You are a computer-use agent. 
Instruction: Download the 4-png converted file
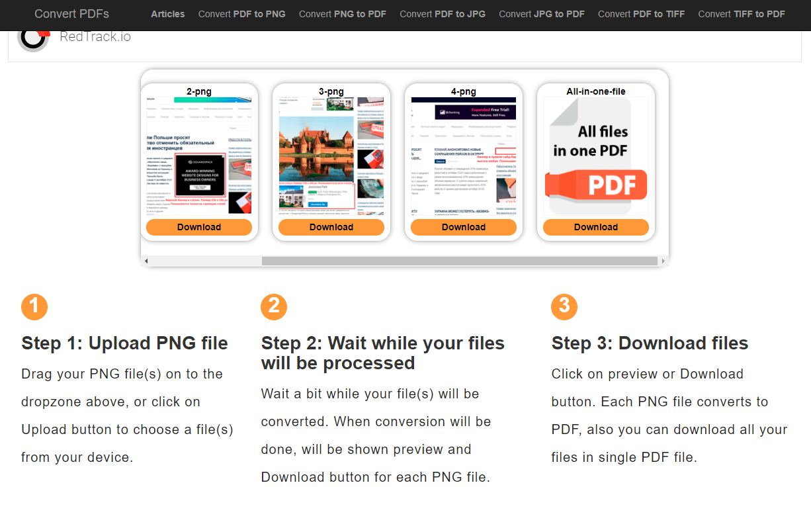coord(463,226)
